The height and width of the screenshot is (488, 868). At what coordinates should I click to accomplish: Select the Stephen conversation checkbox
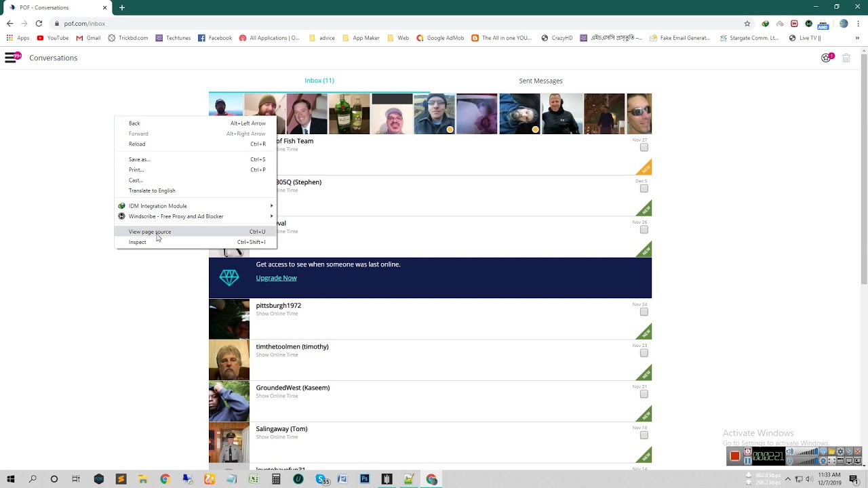pos(644,188)
